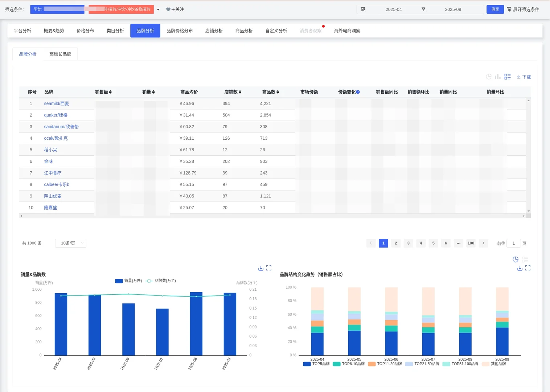The width and height of the screenshot is (550, 392).
Task: Open the 自定义分析 tab
Action: coord(276,31)
